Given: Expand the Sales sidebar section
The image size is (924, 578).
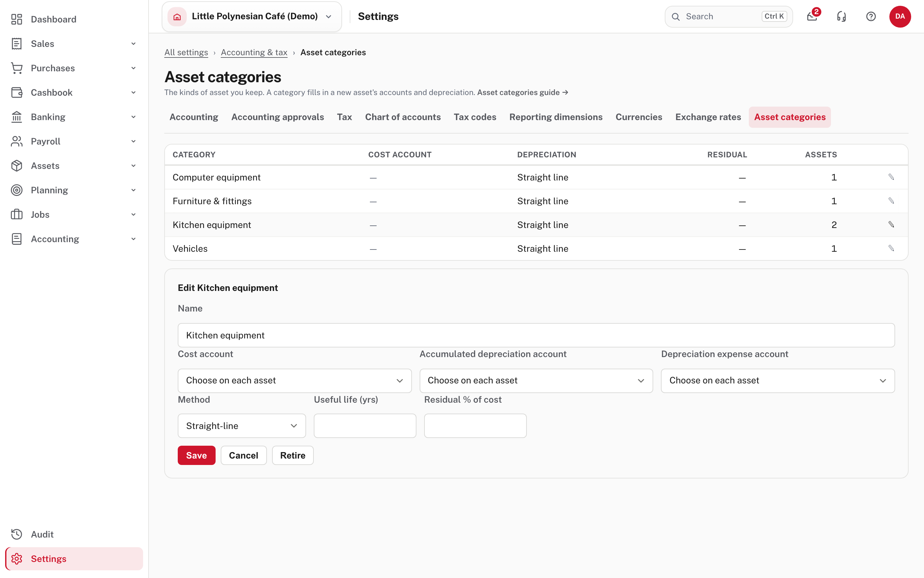Looking at the screenshot, I should (x=74, y=44).
